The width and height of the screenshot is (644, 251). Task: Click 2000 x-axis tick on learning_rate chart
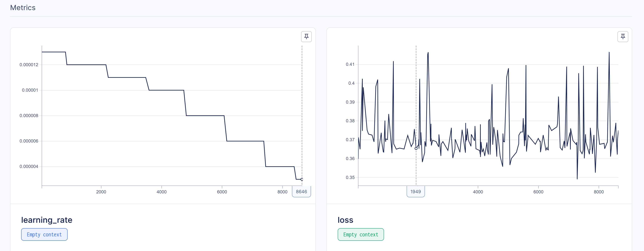click(101, 192)
